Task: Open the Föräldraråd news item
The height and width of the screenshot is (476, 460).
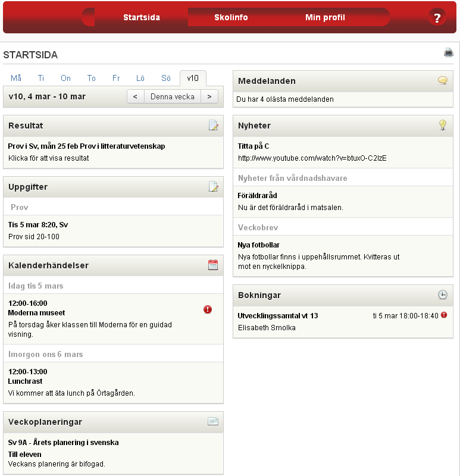Action: (x=257, y=196)
